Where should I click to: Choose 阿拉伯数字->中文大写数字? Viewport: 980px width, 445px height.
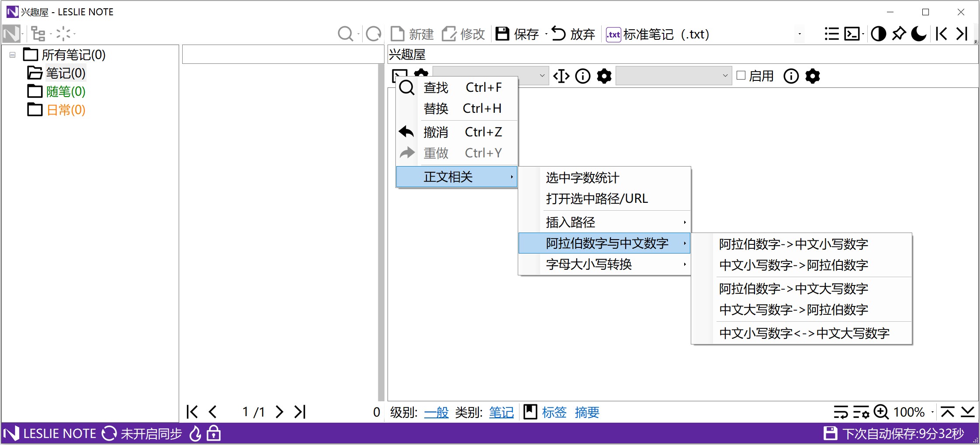click(802, 289)
